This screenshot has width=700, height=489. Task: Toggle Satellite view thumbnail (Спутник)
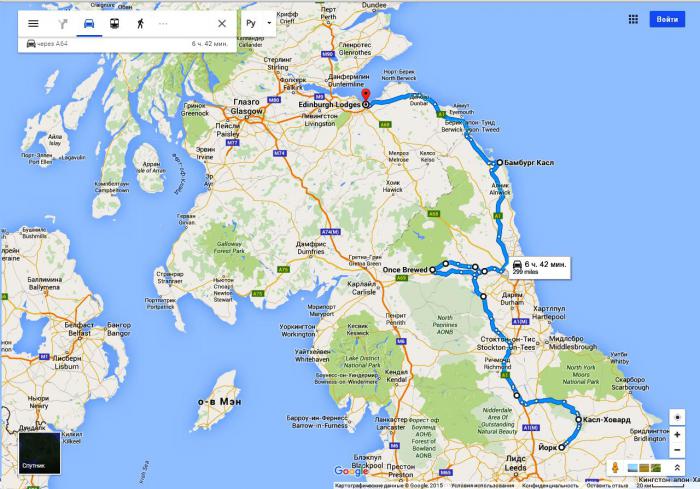click(39, 453)
